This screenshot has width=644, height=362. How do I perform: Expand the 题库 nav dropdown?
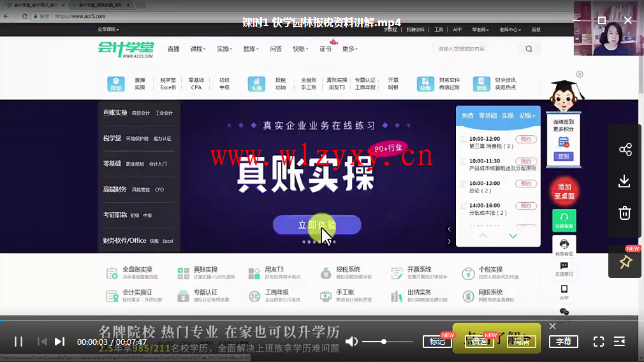(251, 49)
